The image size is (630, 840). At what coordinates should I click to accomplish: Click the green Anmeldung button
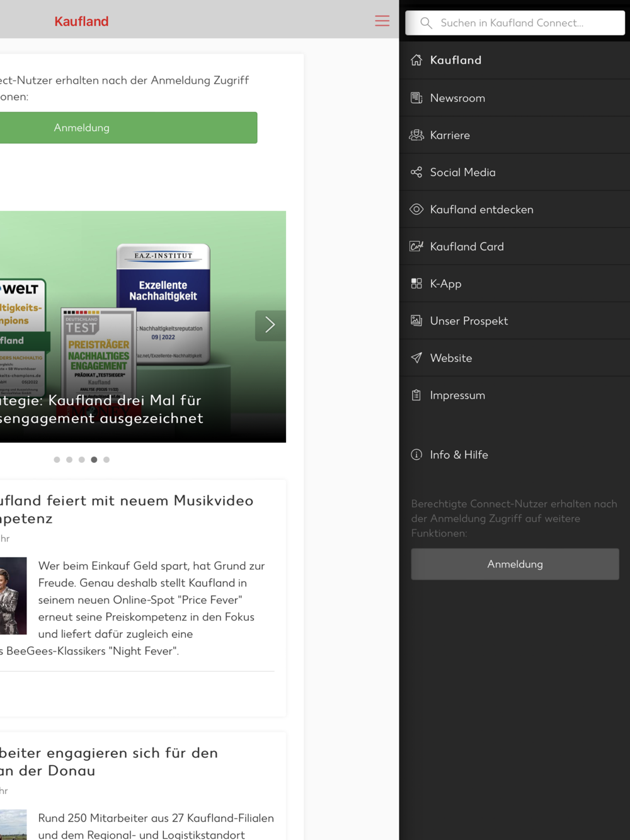pyautogui.click(x=129, y=128)
